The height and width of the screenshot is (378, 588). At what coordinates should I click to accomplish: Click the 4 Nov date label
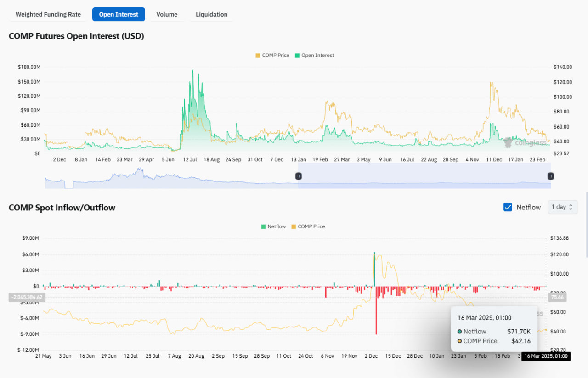tap(473, 159)
